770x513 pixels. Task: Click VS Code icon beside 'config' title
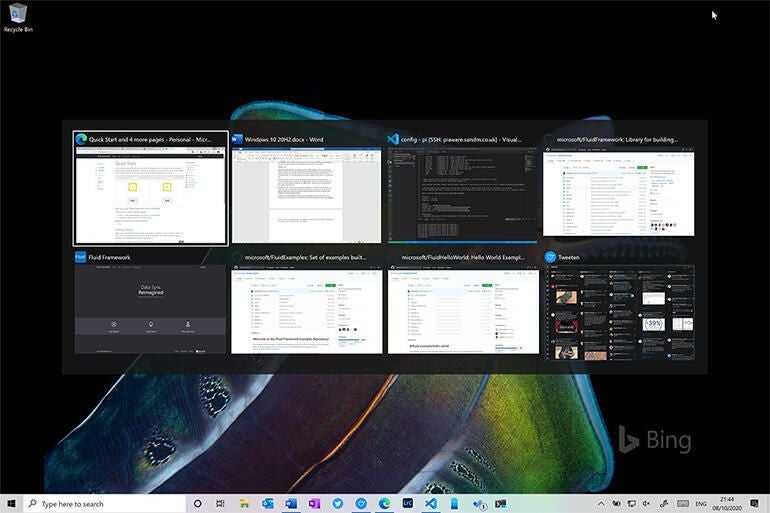coord(393,139)
